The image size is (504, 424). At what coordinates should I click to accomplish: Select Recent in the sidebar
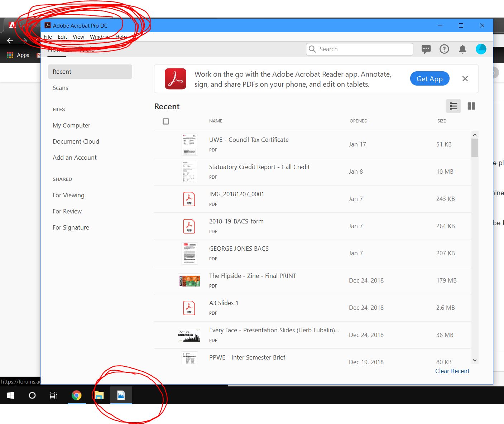coord(90,72)
